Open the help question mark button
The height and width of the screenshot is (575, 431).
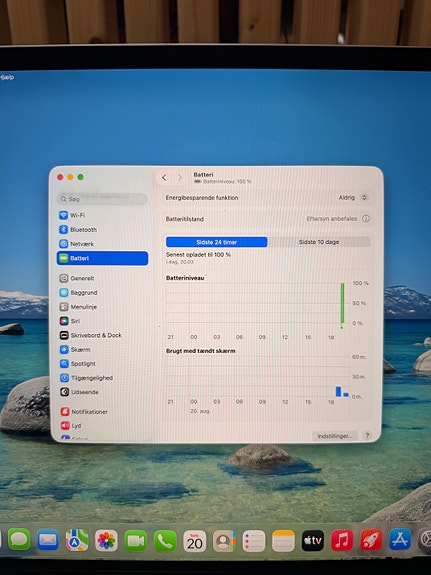point(367,435)
